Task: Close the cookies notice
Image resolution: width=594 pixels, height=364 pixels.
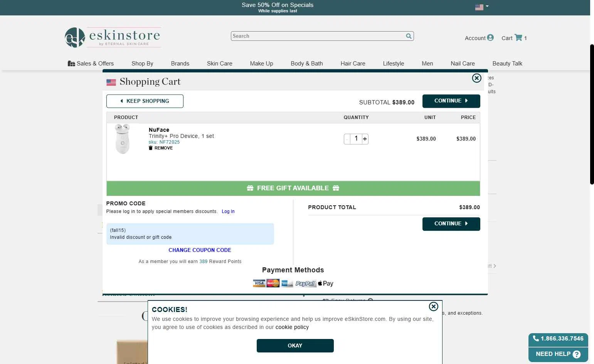Action: coord(434,307)
